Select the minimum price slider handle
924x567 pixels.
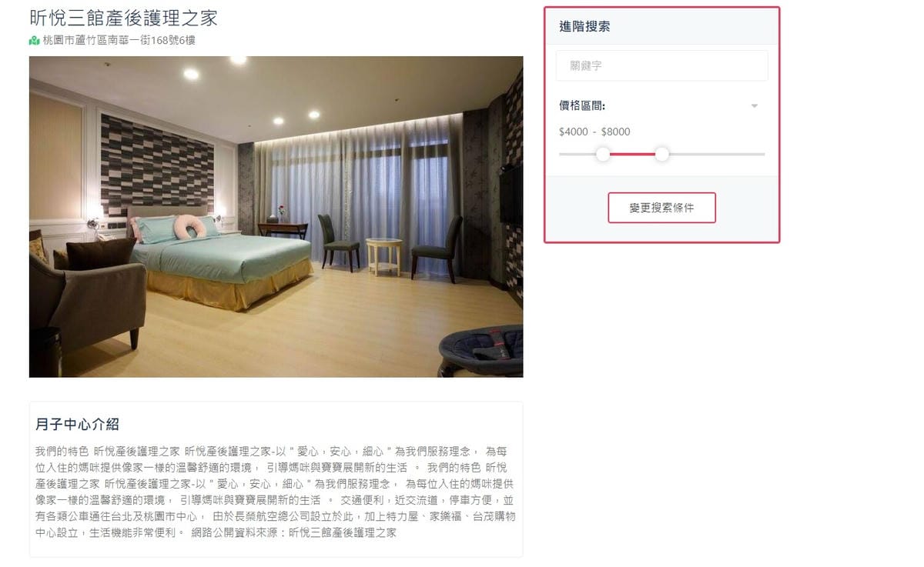coord(603,155)
